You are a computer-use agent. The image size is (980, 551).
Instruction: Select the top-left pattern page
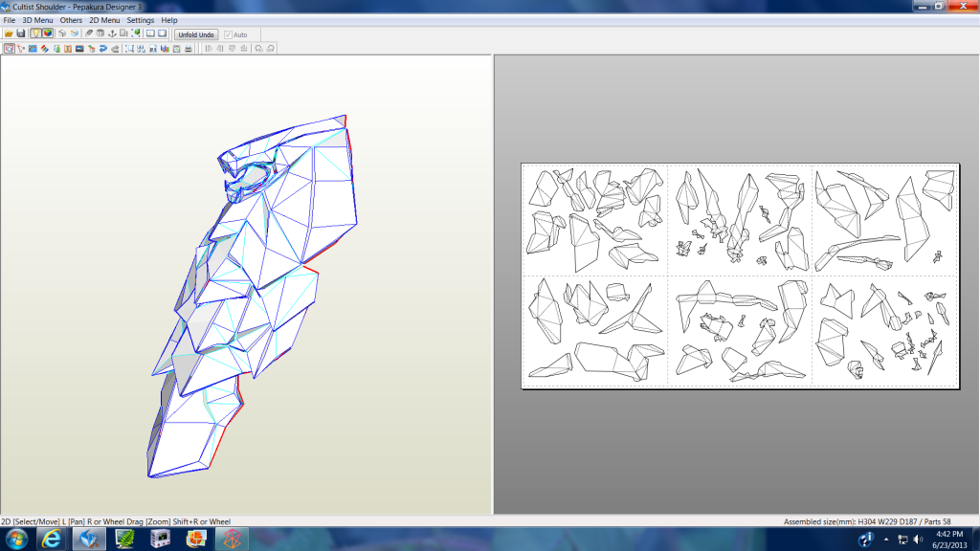594,220
